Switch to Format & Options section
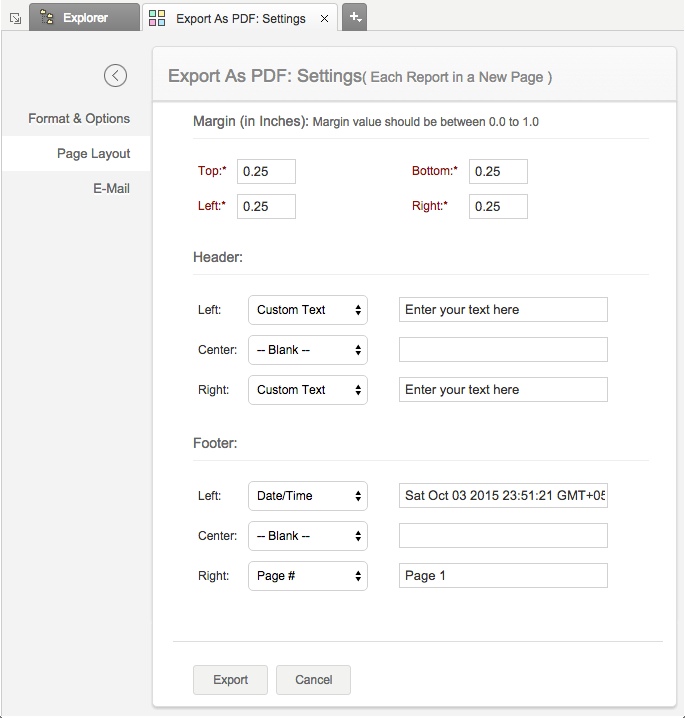 [79, 118]
